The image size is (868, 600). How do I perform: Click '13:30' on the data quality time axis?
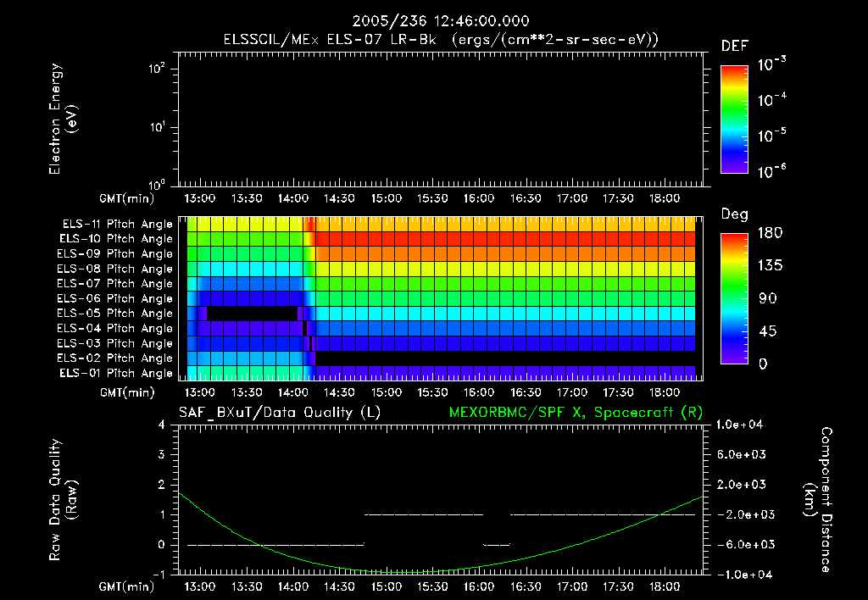pos(247,586)
